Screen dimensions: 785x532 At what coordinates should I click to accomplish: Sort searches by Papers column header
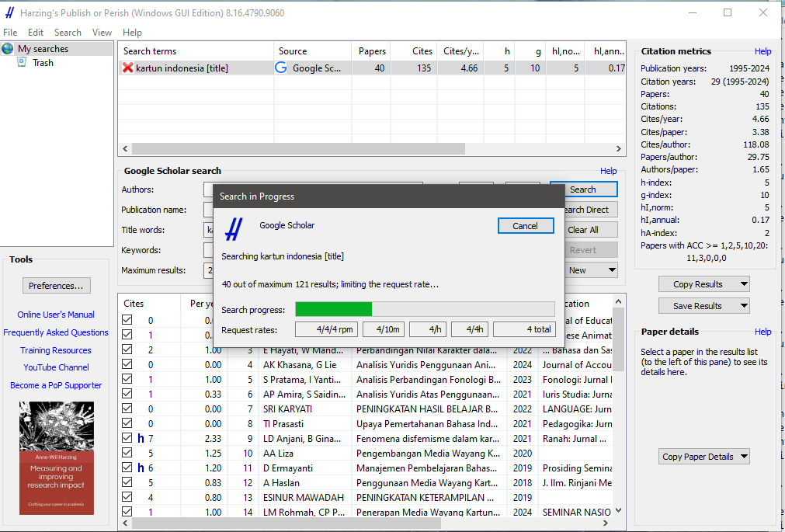point(372,51)
